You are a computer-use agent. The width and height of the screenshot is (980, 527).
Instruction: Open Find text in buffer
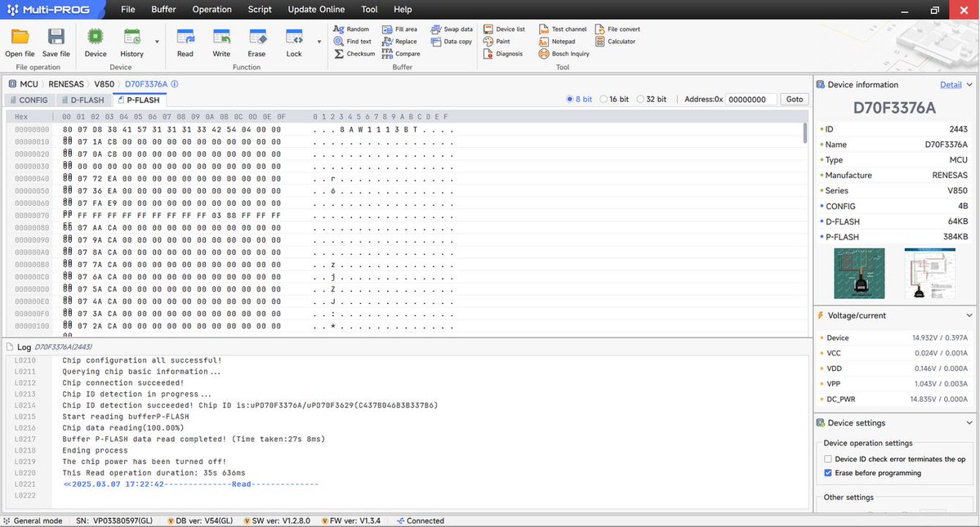[x=352, y=42]
